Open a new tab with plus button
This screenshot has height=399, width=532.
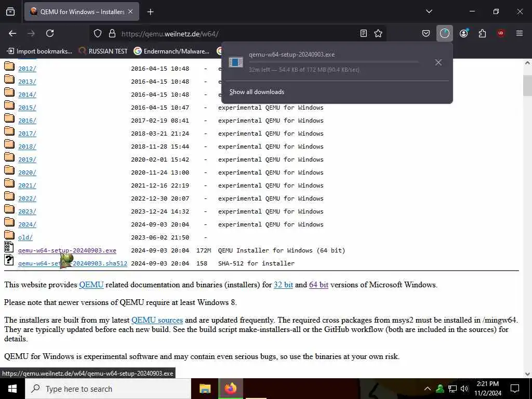point(150,12)
